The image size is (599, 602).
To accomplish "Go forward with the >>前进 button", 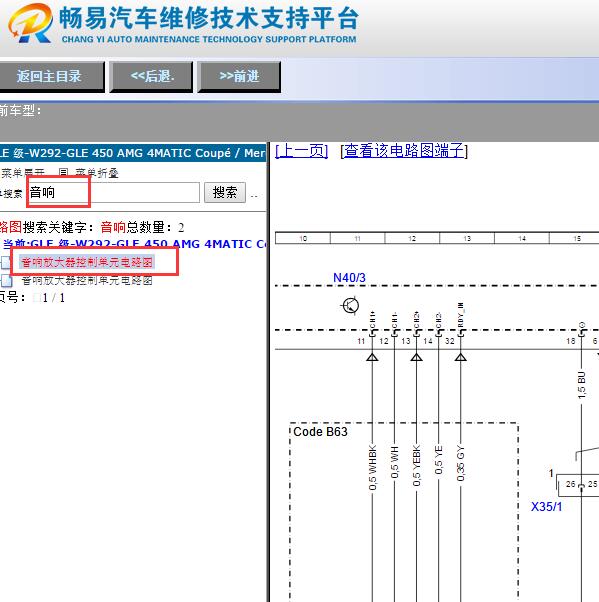I will click(239, 76).
